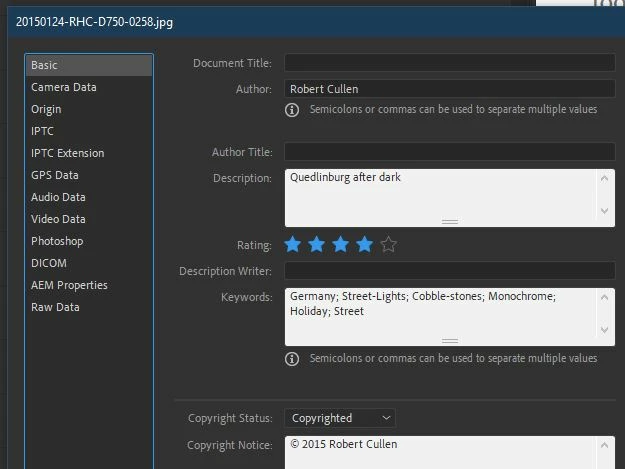625x469 pixels.
Task: Select the Basic category
Action: (89, 65)
